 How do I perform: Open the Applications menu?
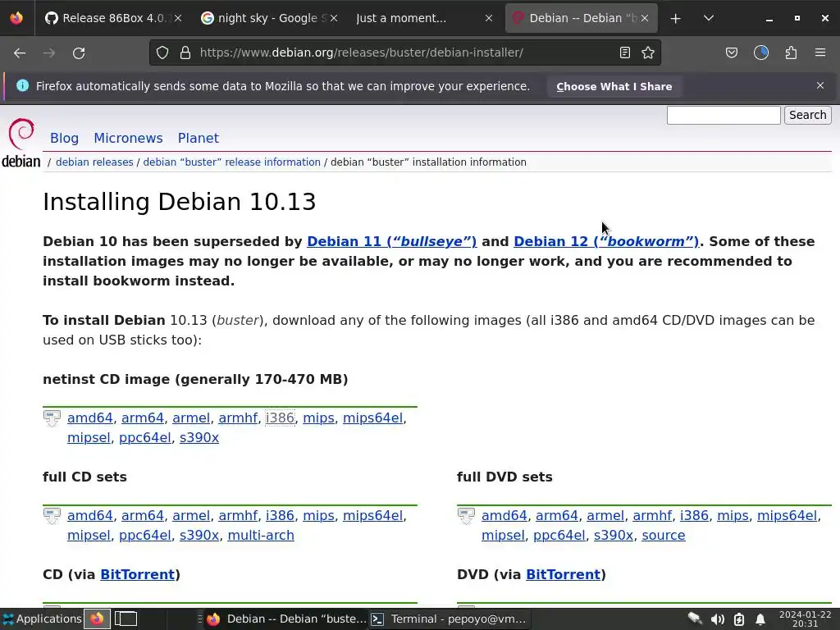tap(42, 619)
